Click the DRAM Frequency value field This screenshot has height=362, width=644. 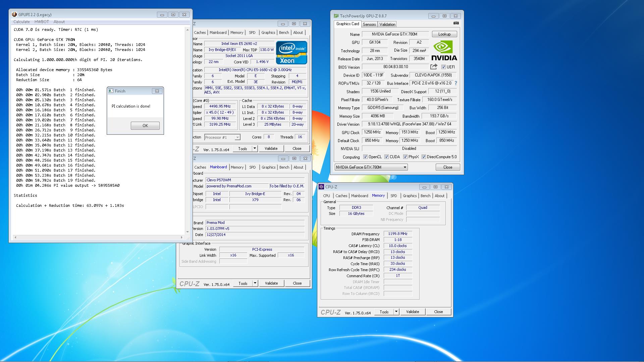398,234
